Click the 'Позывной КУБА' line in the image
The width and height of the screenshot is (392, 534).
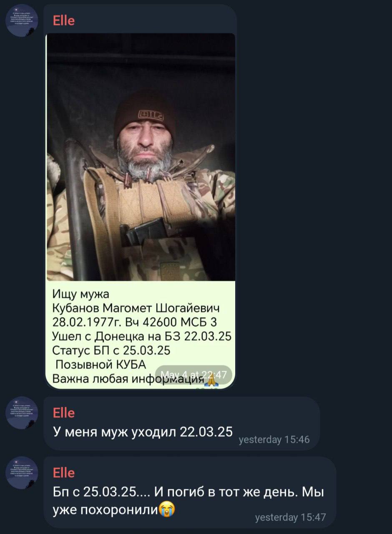coord(101,364)
